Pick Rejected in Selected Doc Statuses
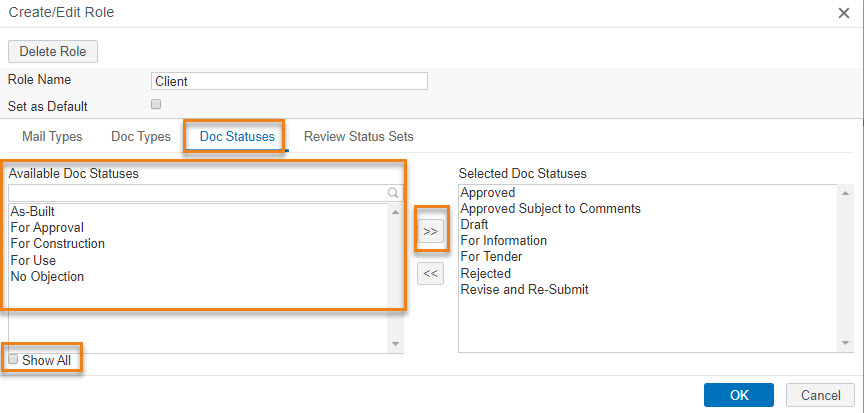Image resolution: width=864 pixels, height=413 pixels. (x=485, y=273)
